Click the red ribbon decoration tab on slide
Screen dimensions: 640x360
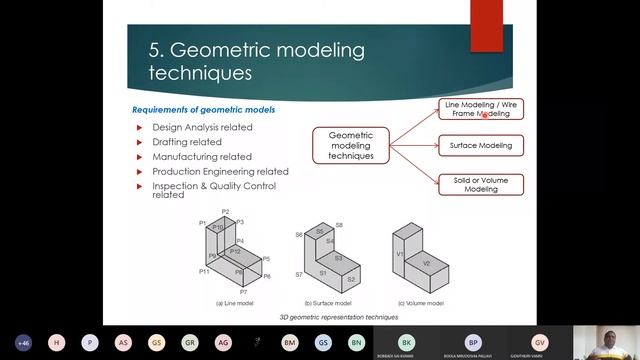[487, 26]
